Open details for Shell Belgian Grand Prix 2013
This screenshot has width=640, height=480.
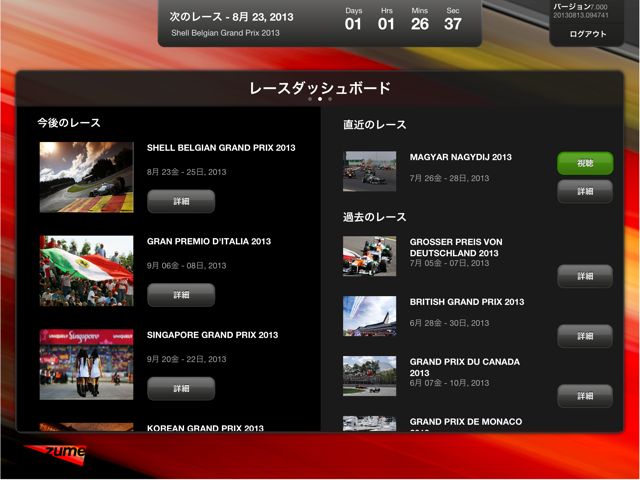click(x=181, y=201)
